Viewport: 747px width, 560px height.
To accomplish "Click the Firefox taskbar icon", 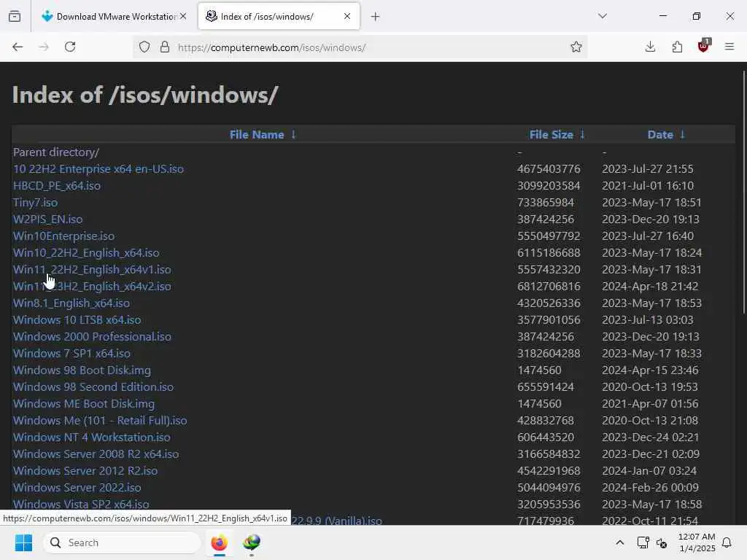I will coord(219,542).
